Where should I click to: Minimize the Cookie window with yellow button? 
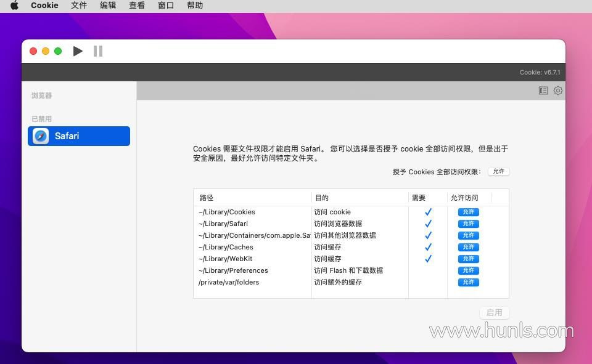(46, 51)
